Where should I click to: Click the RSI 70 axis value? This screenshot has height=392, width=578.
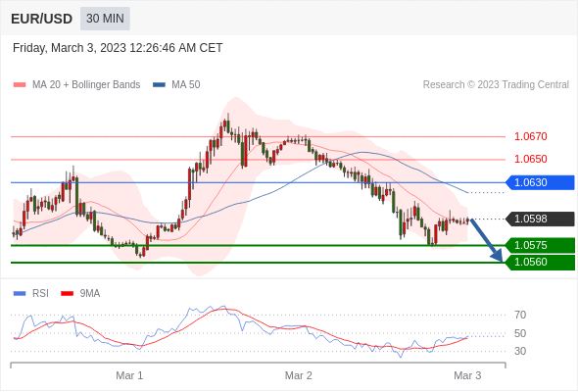point(520,315)
